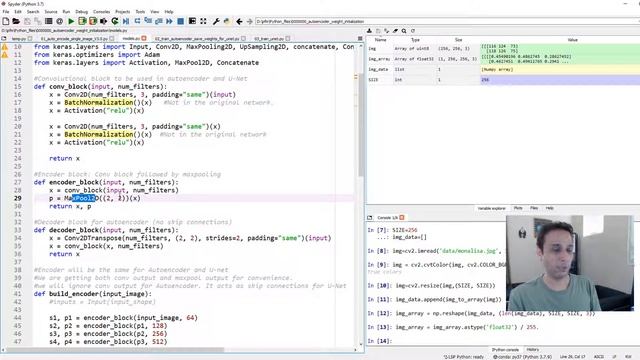
Task: Open the Projects menu
Action: click(x=122, y=12)
